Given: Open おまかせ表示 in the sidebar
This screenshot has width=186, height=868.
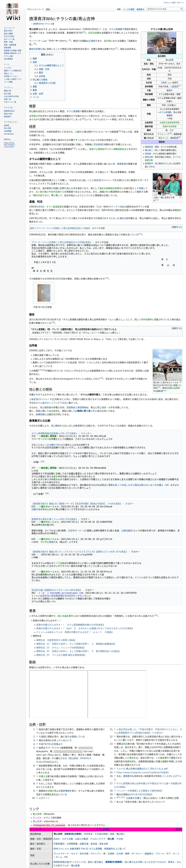Looking at the screenshot, I should coord(9,36).
